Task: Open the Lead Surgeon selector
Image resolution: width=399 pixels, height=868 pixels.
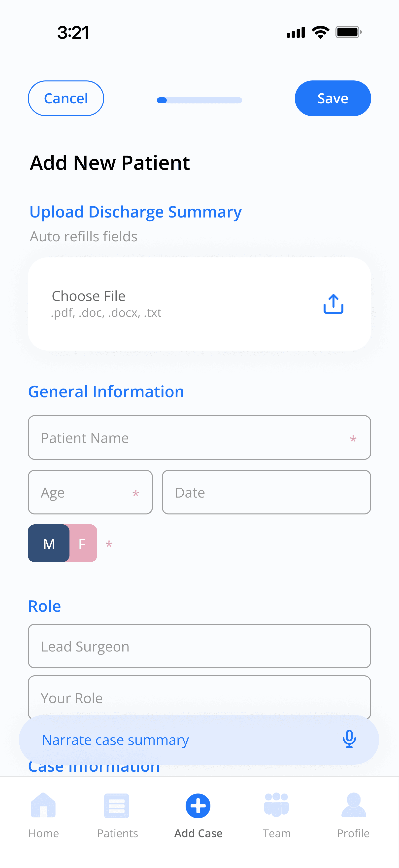Action: [199, 646]
